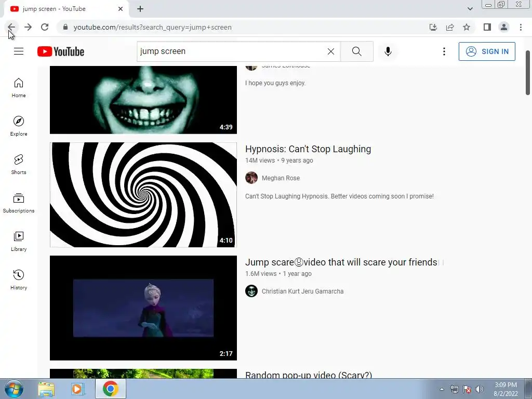Open the hypnosis spiral video thumbnail

(x=143, y=195)
